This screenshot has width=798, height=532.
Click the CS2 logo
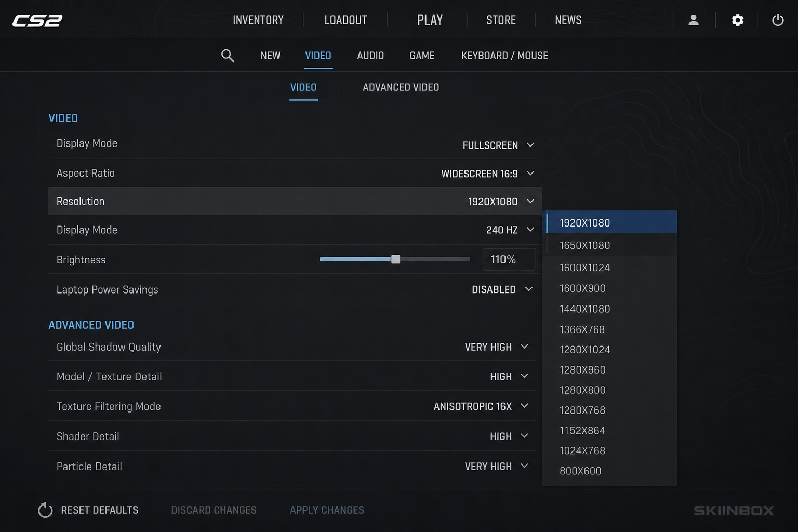(x=37, y=20)
